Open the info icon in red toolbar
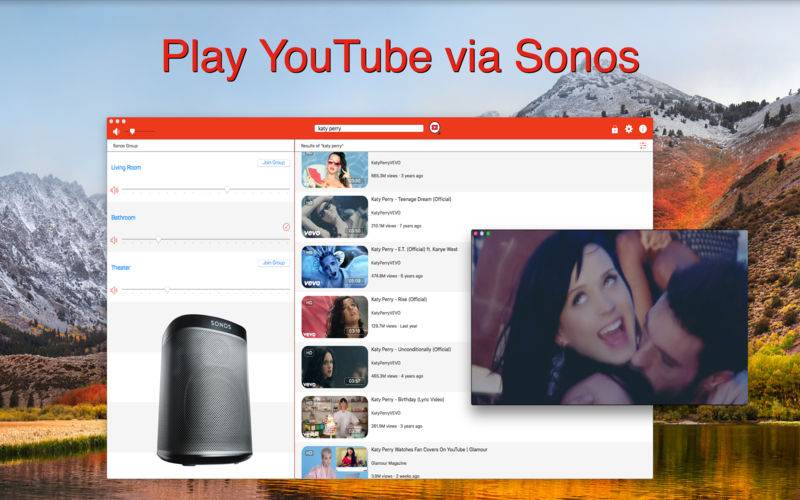 coord(643,129)
